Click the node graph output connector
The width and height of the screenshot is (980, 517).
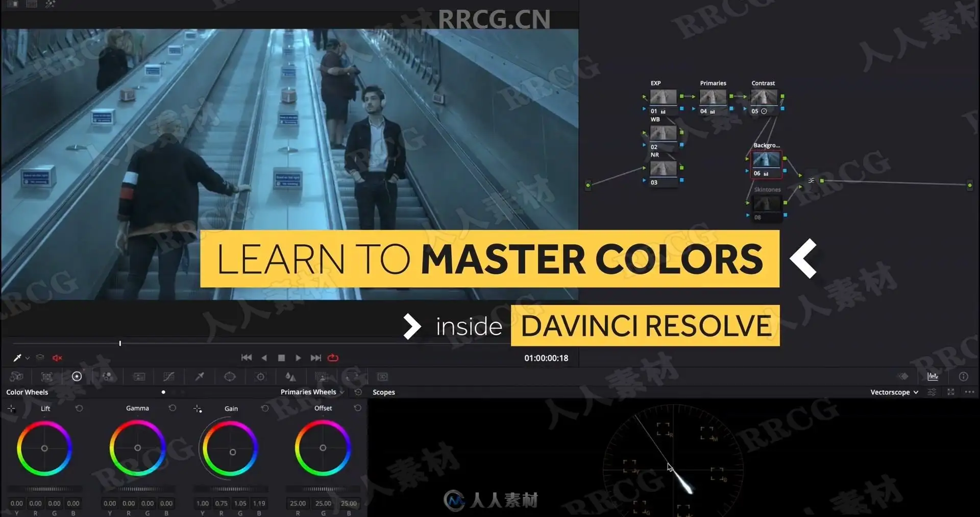pos(970,185)
